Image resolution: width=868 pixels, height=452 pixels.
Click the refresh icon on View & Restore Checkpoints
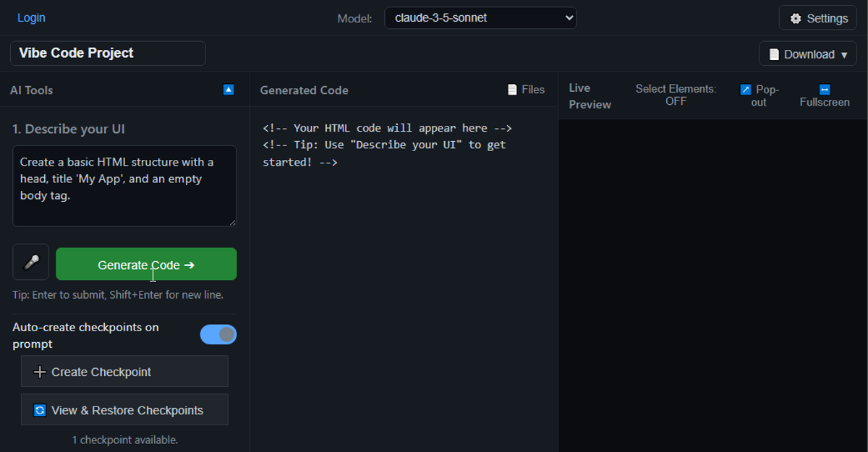[40, 410]
